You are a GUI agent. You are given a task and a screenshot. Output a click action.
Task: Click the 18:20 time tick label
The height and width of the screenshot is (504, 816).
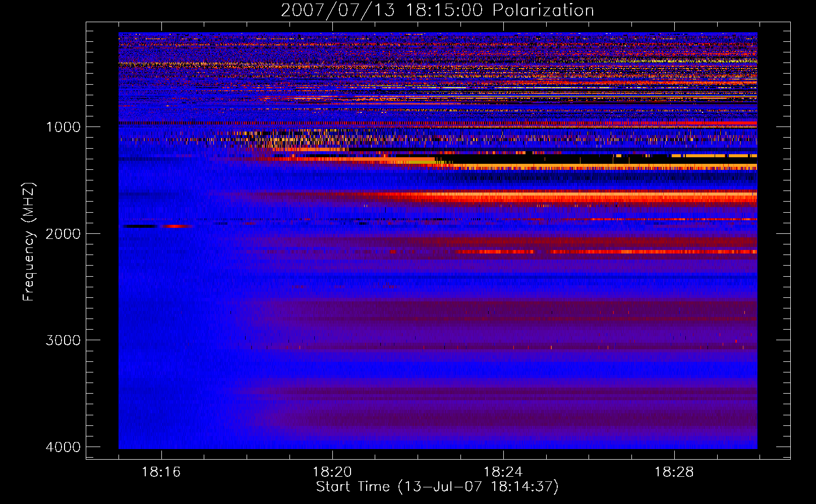click(x=332, y=472)
